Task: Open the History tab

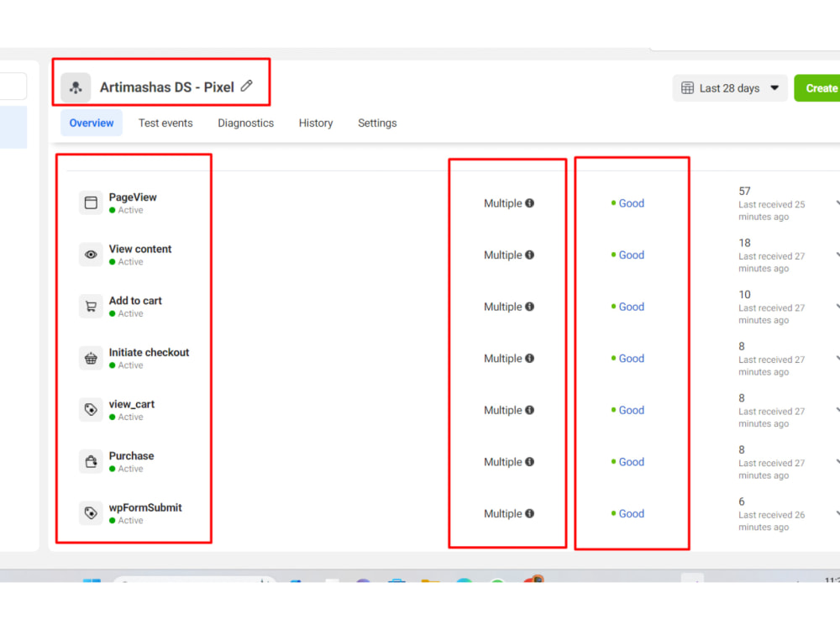Action: [316, 123]
